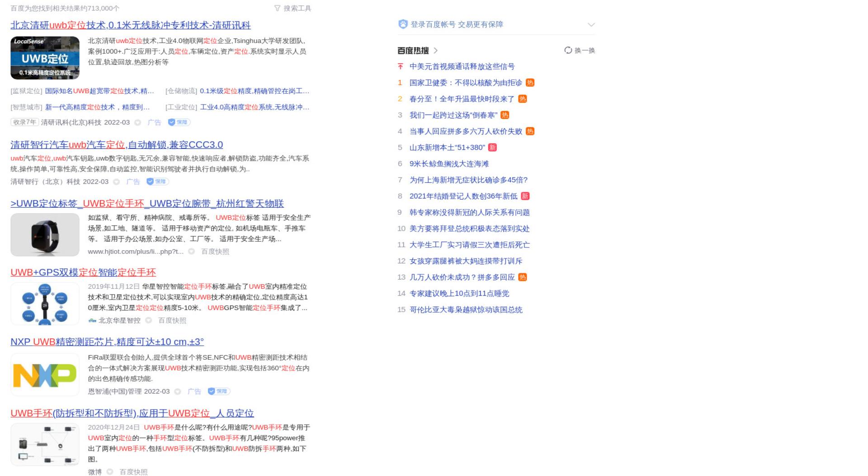Open hot search 为何上海新增无症状比确诊多45倍?
This screenshot has width=868, height=476.
click(x=468, y=180)
